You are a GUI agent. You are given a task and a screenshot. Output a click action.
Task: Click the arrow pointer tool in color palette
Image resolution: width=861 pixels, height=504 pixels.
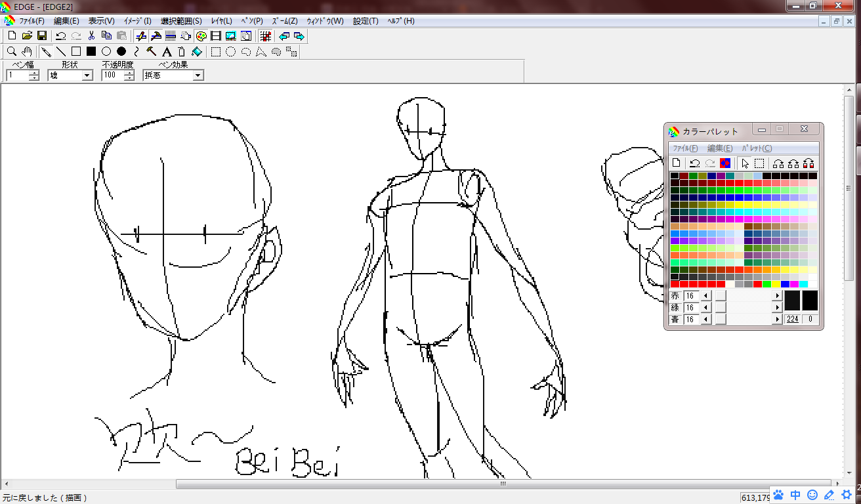click(x=744, y=163)
